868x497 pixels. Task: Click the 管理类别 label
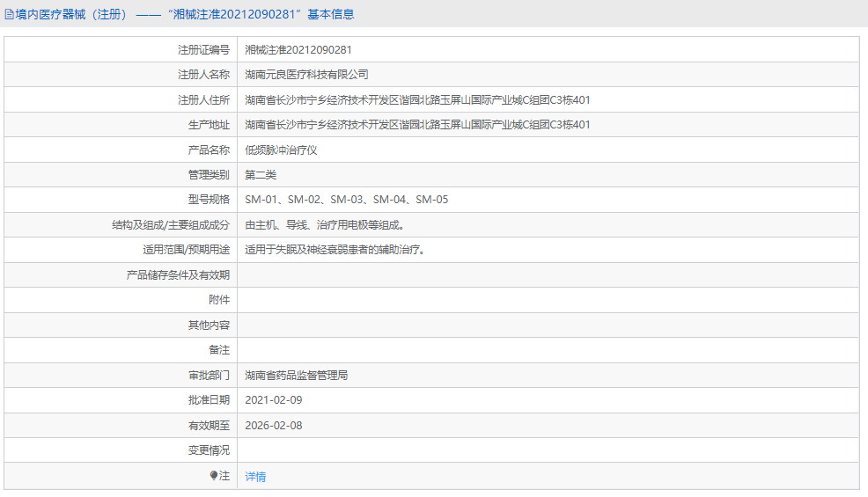[209, 175]
